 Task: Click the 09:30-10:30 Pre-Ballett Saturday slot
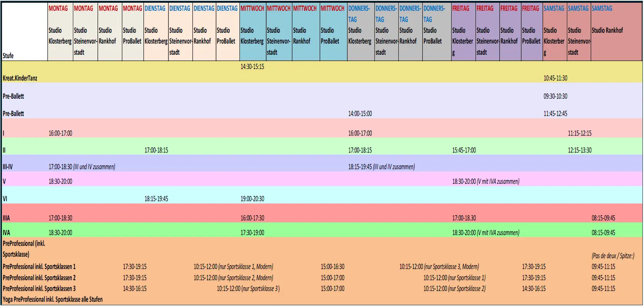[555, 96]
